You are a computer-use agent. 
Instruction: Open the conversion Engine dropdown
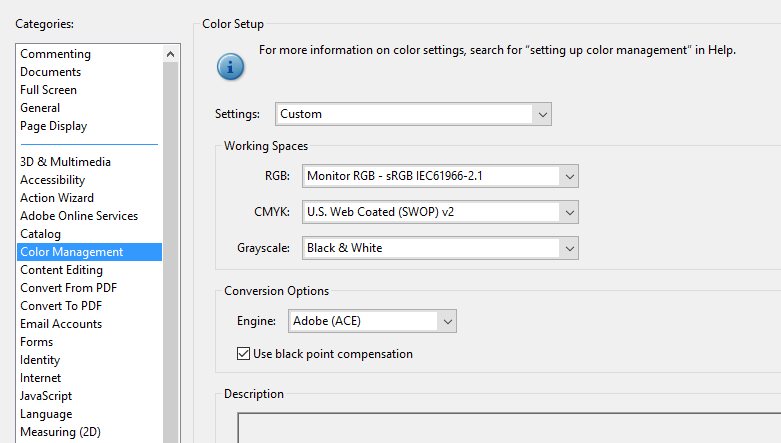click(x=371, y=321)
